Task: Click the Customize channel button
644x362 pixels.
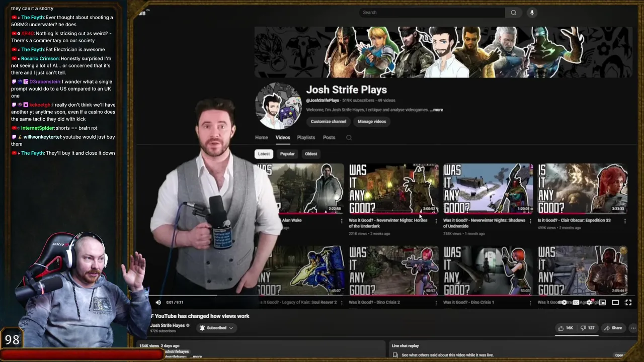Action: point(329,121)
